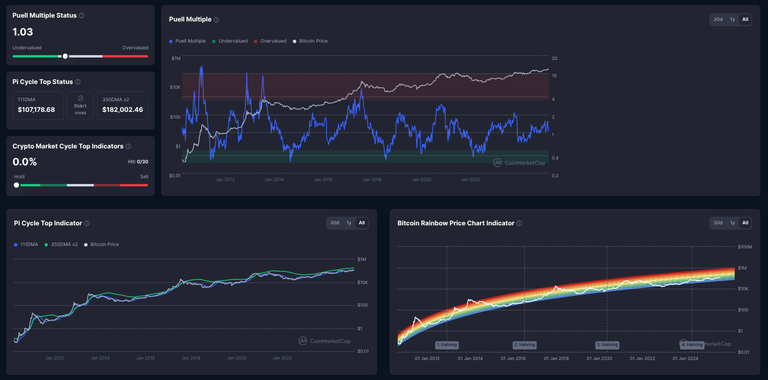Open info icon beside Bitcoin Rainbow Price Chart Indicator

519,223
